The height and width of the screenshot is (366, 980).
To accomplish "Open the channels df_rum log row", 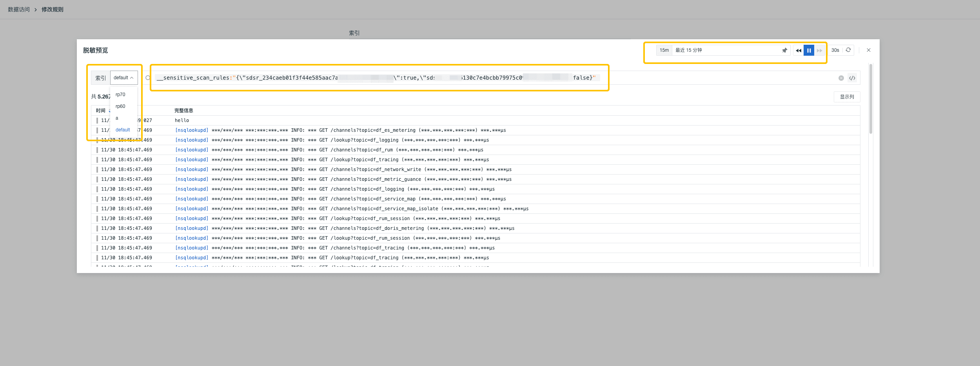I will (x=475, y=150).
